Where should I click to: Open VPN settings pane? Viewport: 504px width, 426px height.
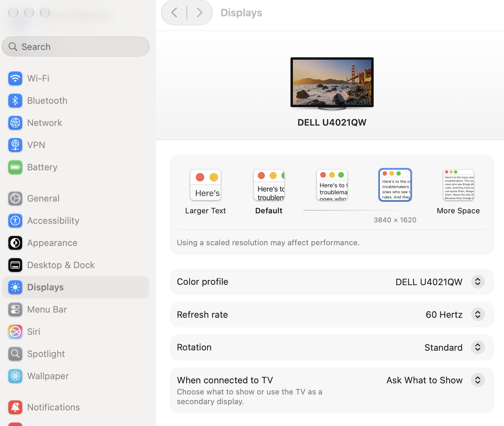point(76,145)
